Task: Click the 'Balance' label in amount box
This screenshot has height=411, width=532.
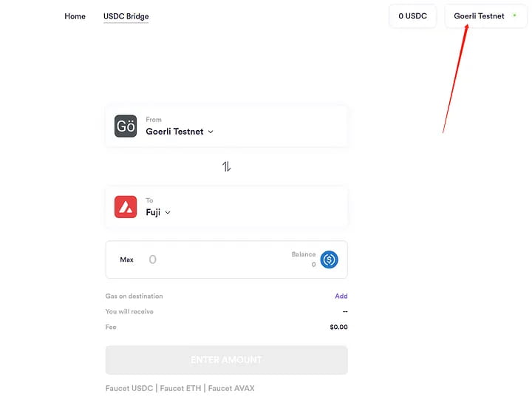Action: (304, 254)
